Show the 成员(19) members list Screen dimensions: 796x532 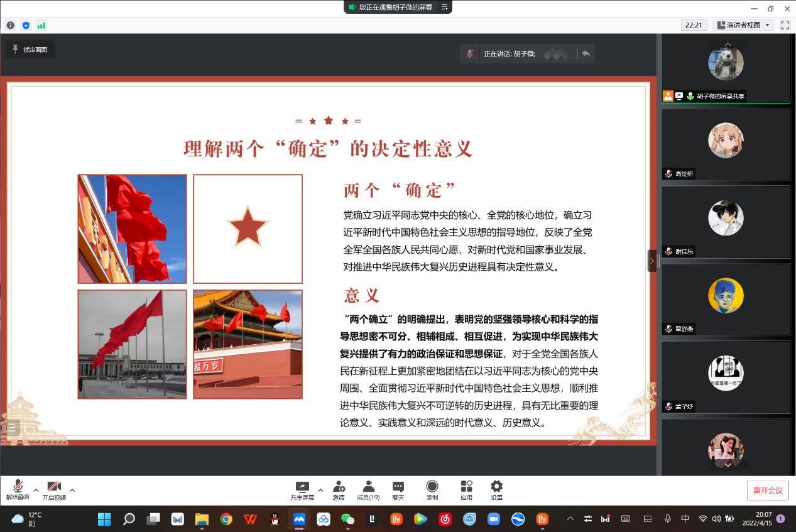coord(368,489)
